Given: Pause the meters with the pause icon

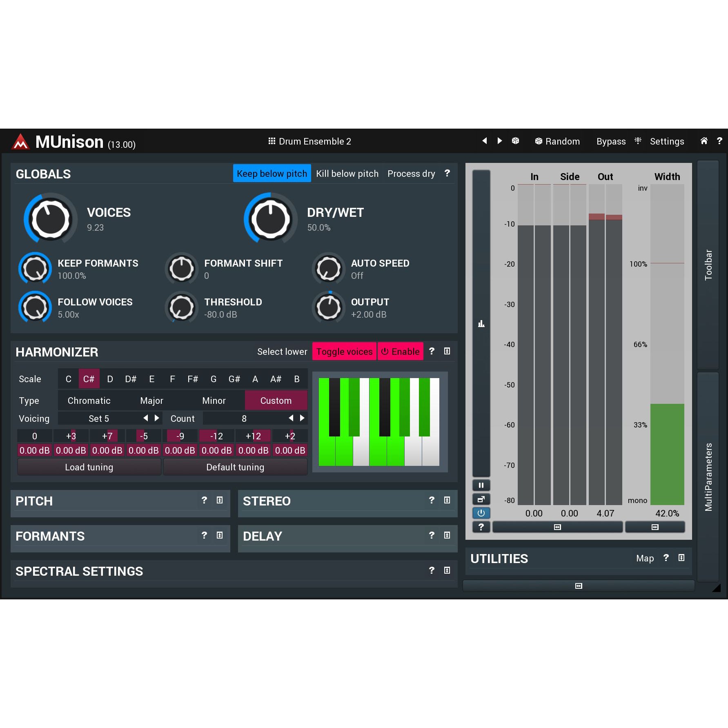Looking at the screenshot, I should click(481, 485).
